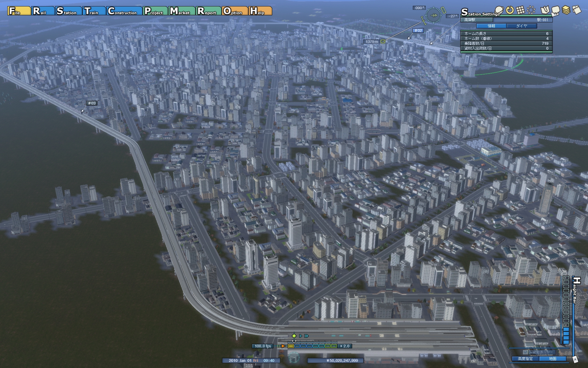This screenshot has height=368, width=588.
Task: Switch to the ダイヤ tab
Action: (522, 26)
